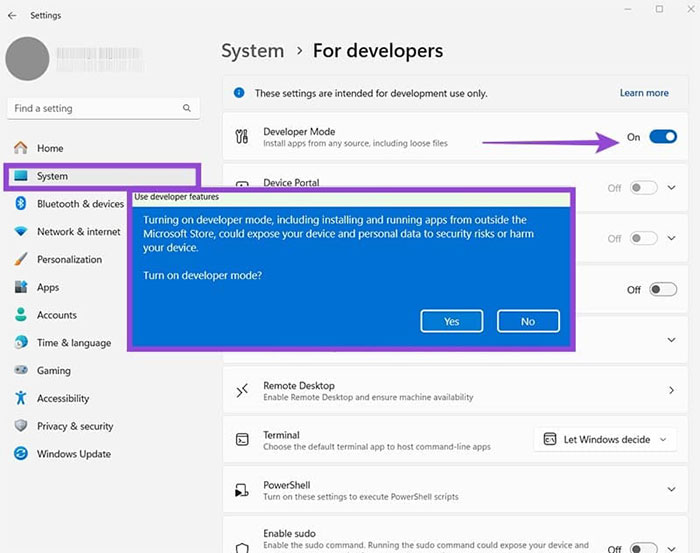Viewport: 700px width, 553px height.
Task: Open the Terminal 'Let Windows decide' dropdown
Action: click(604, 440)
